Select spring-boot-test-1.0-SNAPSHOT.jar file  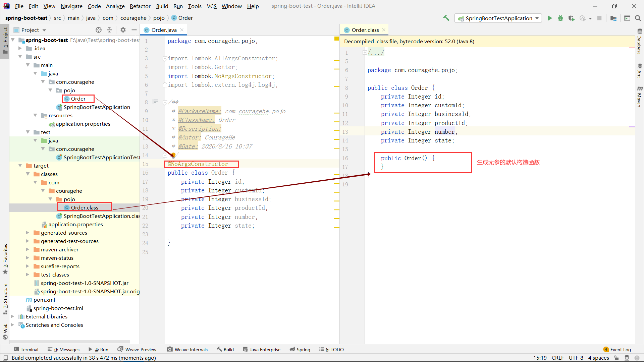click(85, 283)
